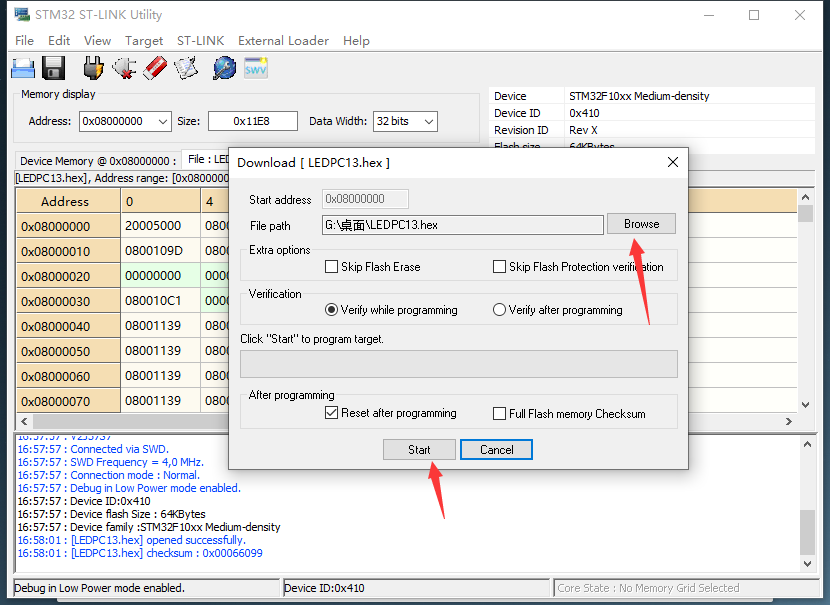Click Revision ID value Rev X
Image resolution: width=830 pixels, height=605 pixels.
(583, 130)
